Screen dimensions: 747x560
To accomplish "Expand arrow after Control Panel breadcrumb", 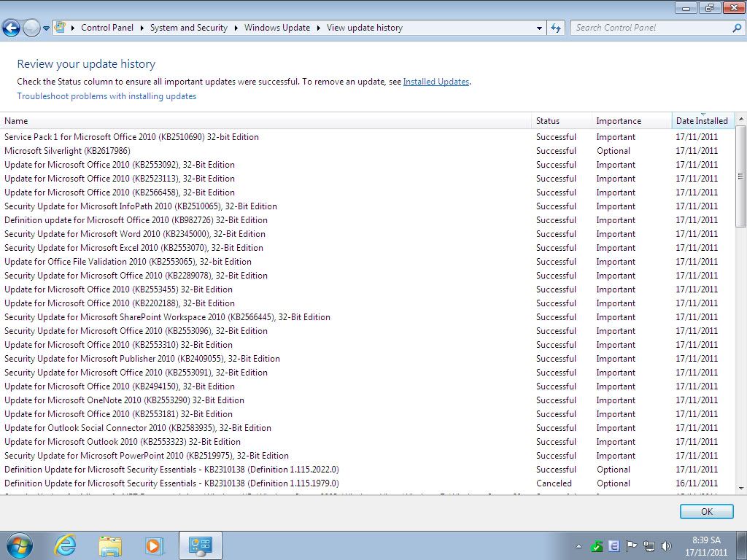I will point(142,28).
